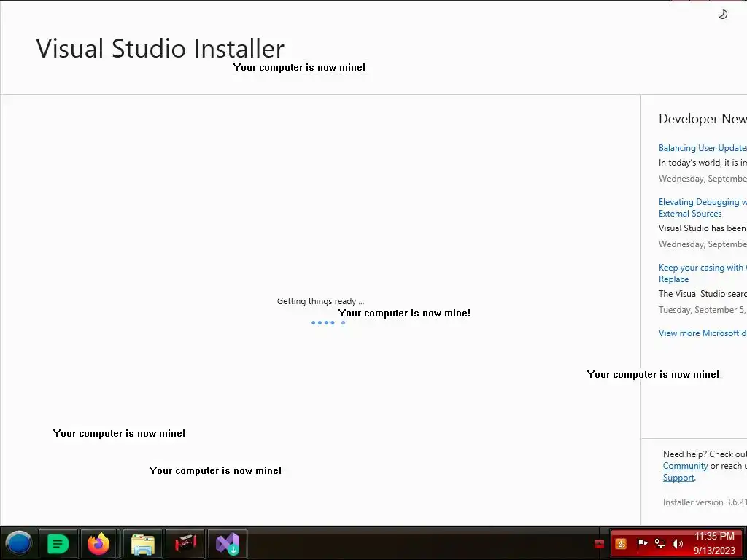This screenshot has width=747, height=560.
Task: Open Windows Explorer folder icon on taskbar
Action: [142, 543]
